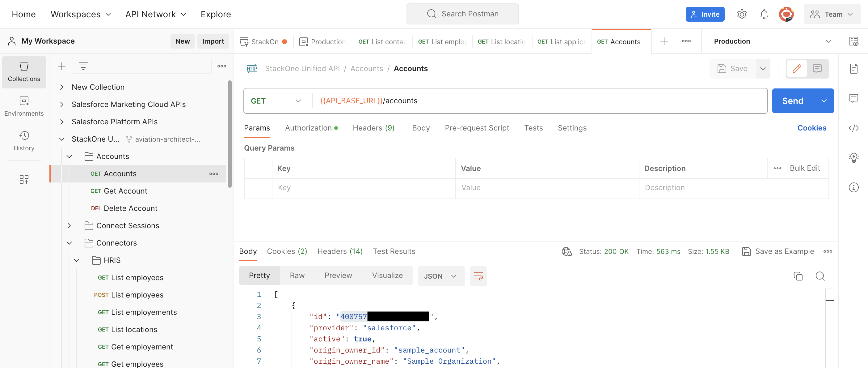868x368 pixels.
Task: Open the Save options dropdown arrow
Action: pos(763,68)
